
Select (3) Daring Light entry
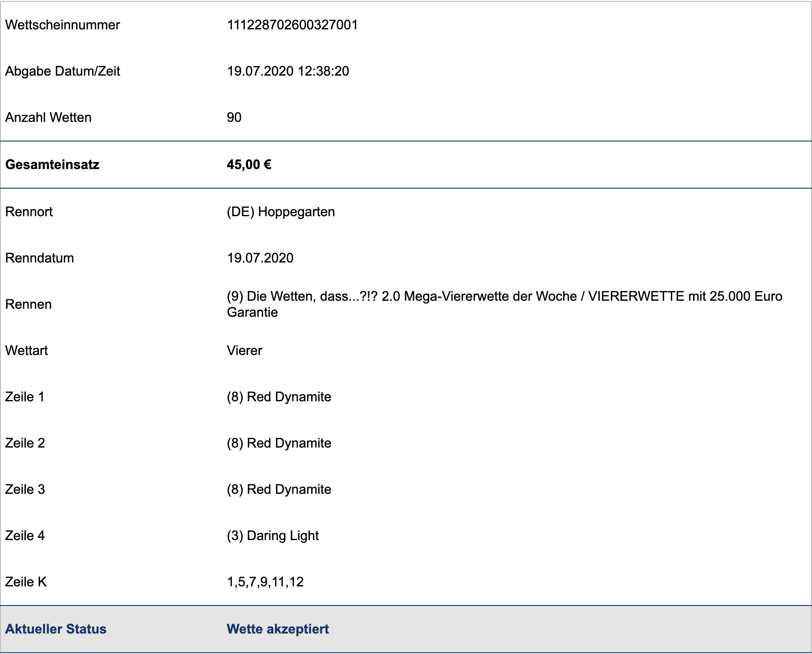pyautogui.click(x=273, y=536)
